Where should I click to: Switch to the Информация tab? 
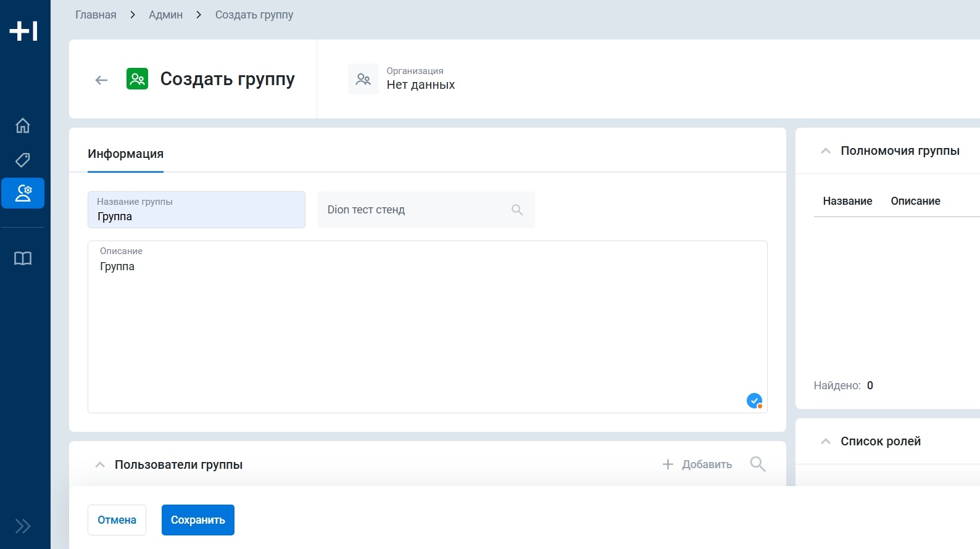click(x=125, y=154)
